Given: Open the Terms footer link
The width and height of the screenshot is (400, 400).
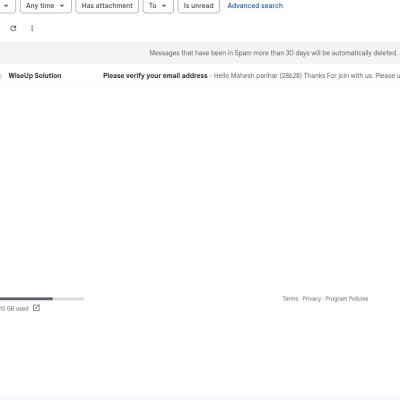Looking at the screenshot, I should point(290,299).
